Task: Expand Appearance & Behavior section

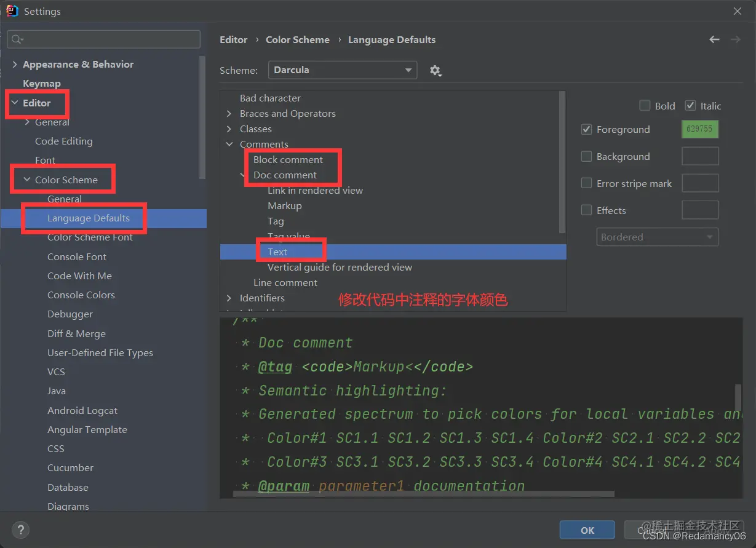Action: coord(15,64)
